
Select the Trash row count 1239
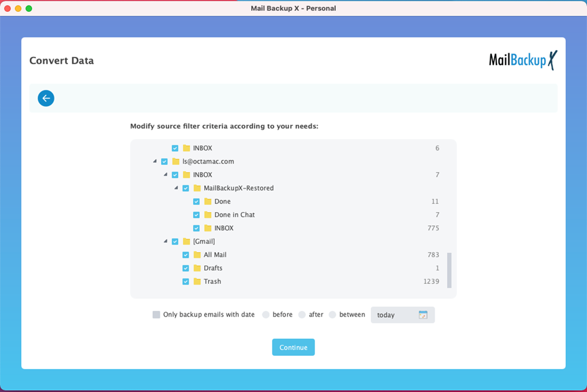tap(432, 282)
